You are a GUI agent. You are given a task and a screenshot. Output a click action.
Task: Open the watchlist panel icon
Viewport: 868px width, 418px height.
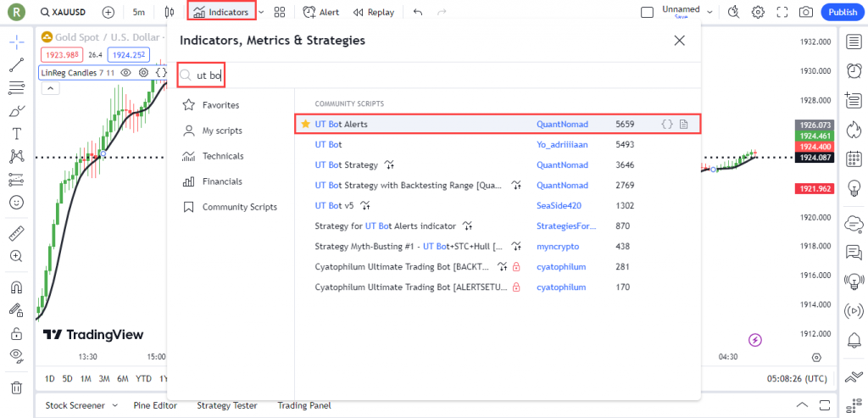[x=854, y=42]
